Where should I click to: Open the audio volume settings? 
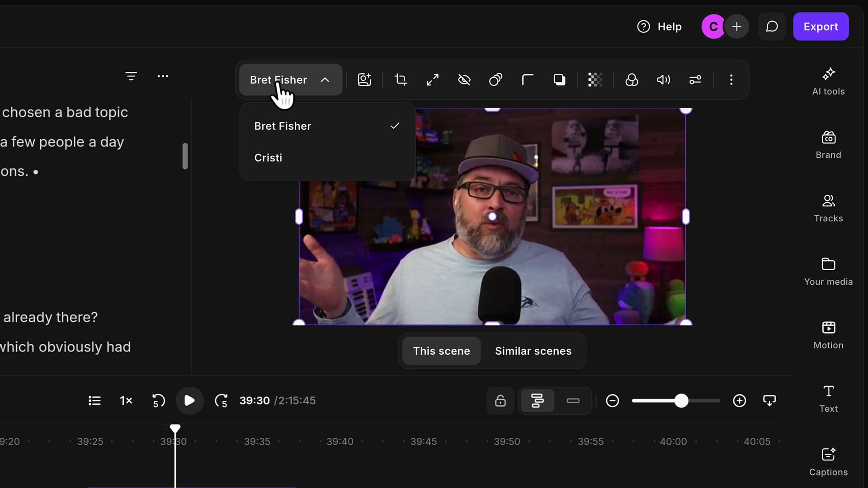[663, 80]
